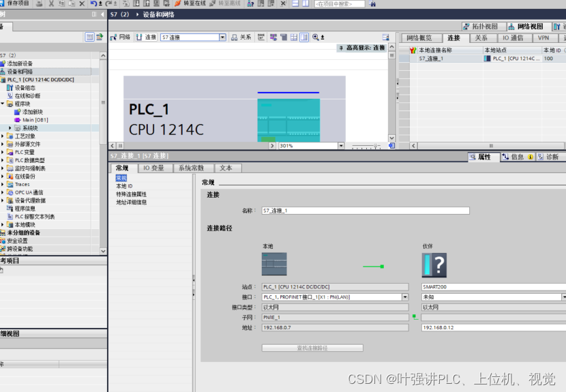Click the Find connection path (查找连接路径) button
566x392 pixels.
coord(312,348)
